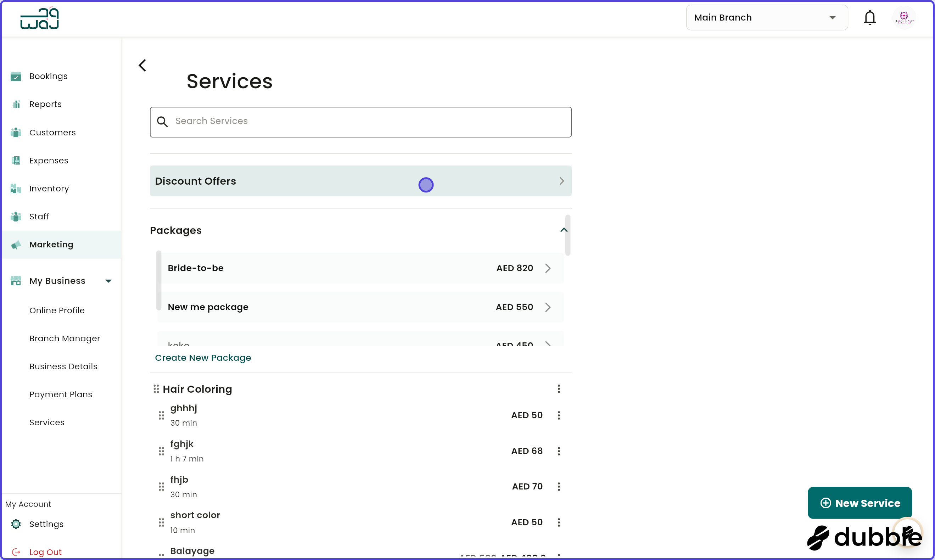Click the profile avatar top right
The height and width of the screenshot is (560, 935).
pyautogui.click(x=904, y=17)
